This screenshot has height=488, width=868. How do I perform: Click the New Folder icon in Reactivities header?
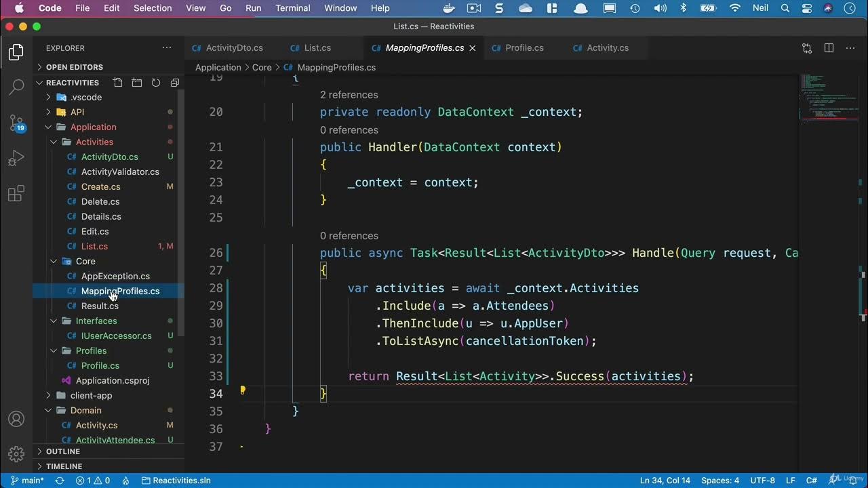pyautogui.click(x=137, y=83)
